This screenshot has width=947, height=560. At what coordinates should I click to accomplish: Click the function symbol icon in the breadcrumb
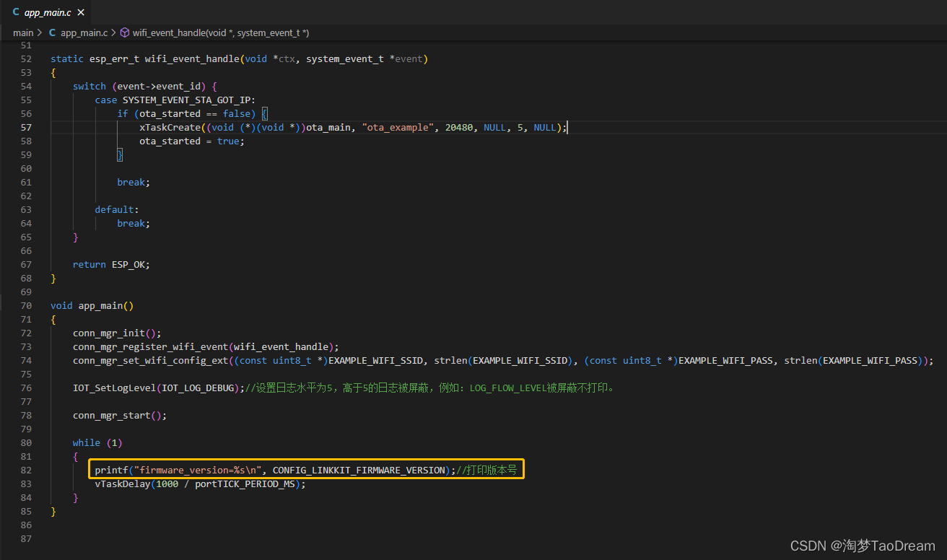[x=124, y=32]
